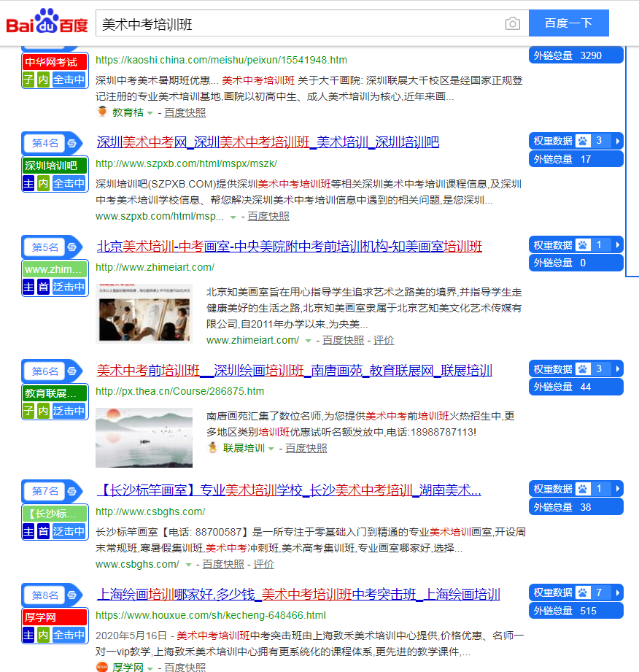Click the Baidu logo
The width and height of the screenshot is (639, 672).
coord(47,21)
